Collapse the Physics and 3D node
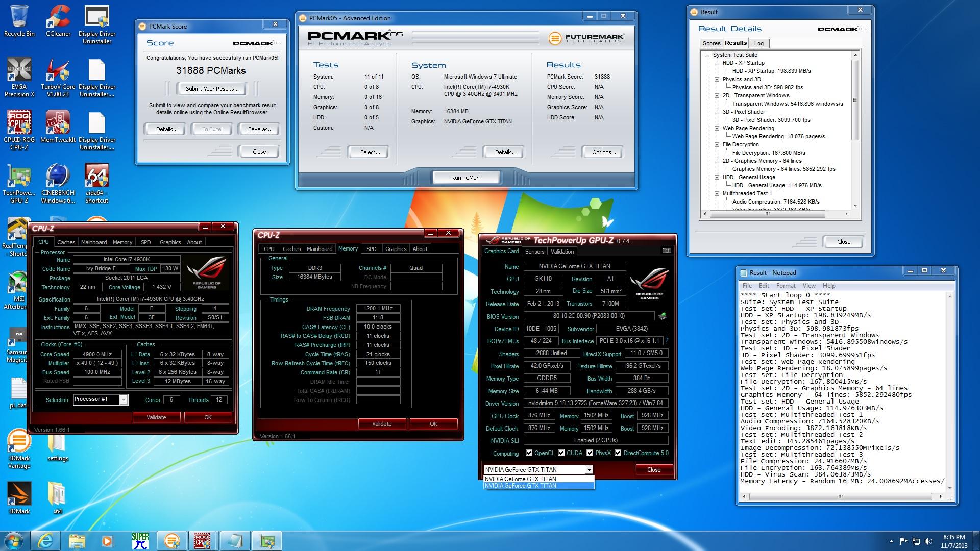The height and width of the screenshot is (551, 980). 717,79
